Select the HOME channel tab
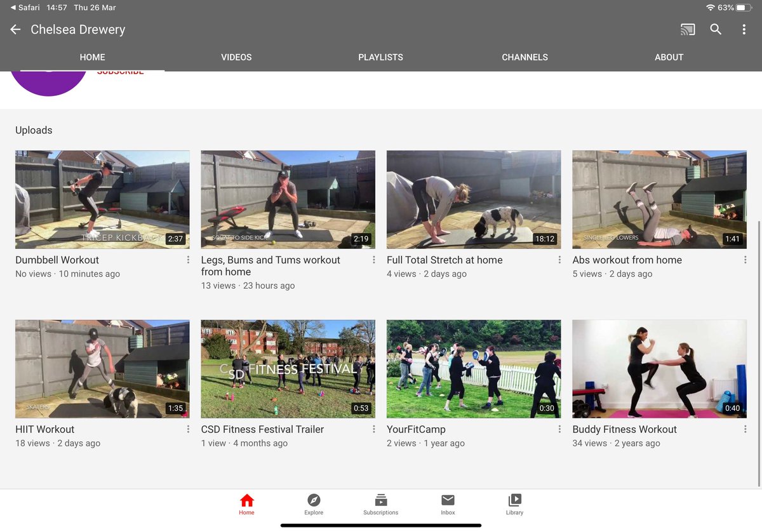Viewport: 762px width, 532px height. click(93, 57)
